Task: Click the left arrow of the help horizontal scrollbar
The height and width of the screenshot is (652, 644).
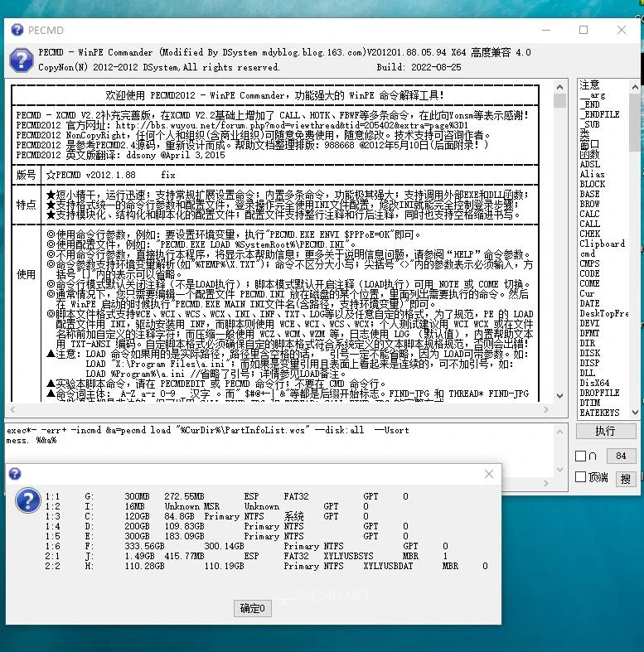Action: coord(12,409)
